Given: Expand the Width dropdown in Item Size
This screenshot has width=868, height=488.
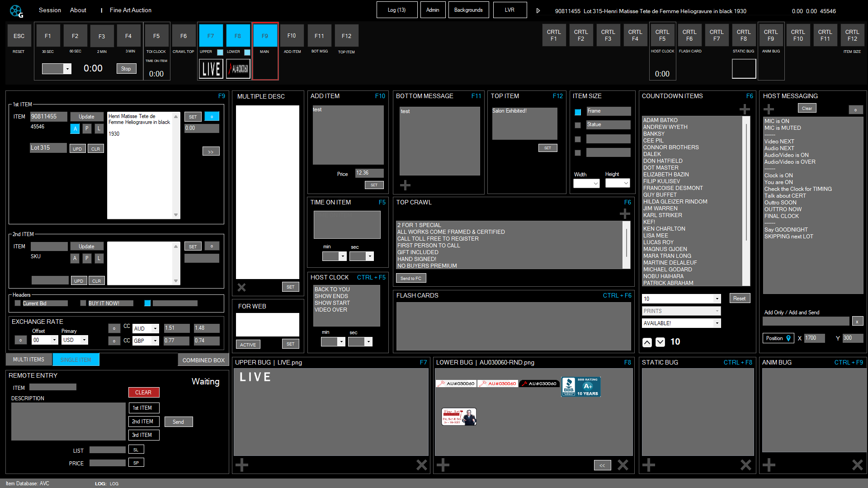Looking at the screenshot, I should click(x=586, y=183).
